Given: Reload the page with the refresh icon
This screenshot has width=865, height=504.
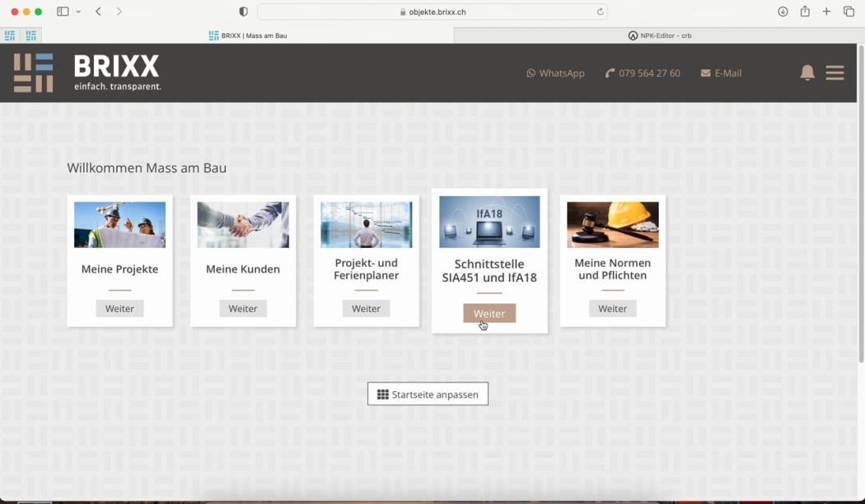Looking at the screenshot, I should [601, 12].
